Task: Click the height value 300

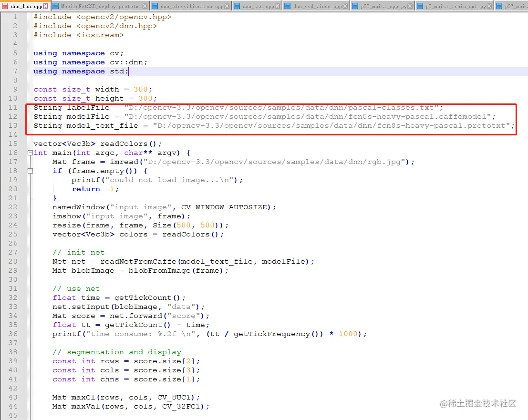Action: coord(145,99)
